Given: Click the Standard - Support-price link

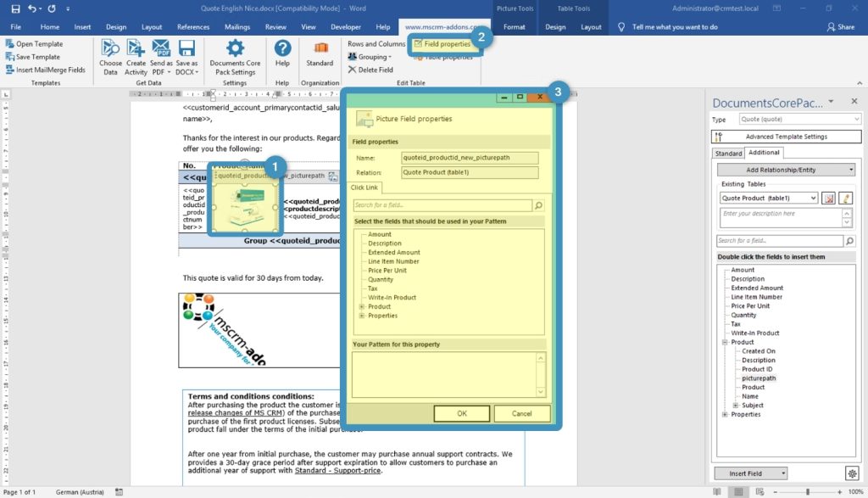Looking at the screenshot, I should coord(337,470).
